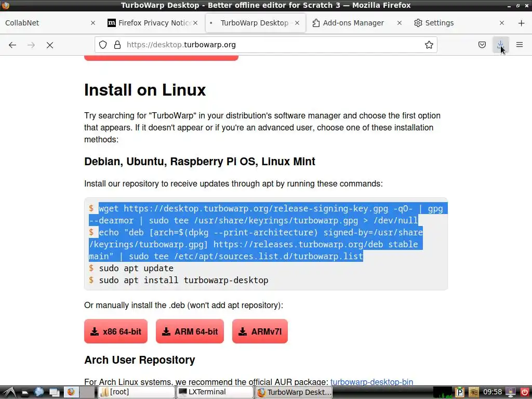The height and width of the screenshot is (399, 532).
Task: Open the Save to Pocket icon
Action: tap(482, 45)
